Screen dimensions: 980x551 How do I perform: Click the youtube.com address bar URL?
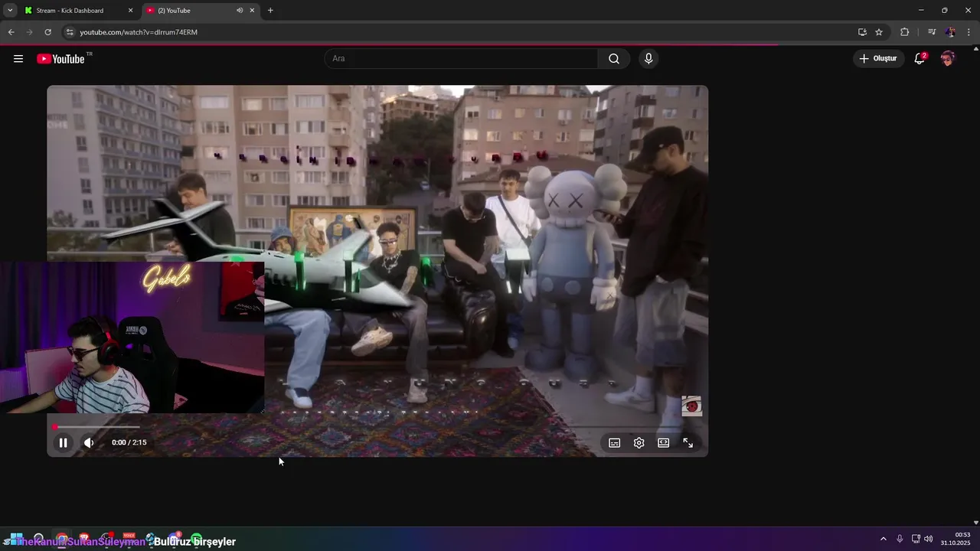click(x=139, y=32)
